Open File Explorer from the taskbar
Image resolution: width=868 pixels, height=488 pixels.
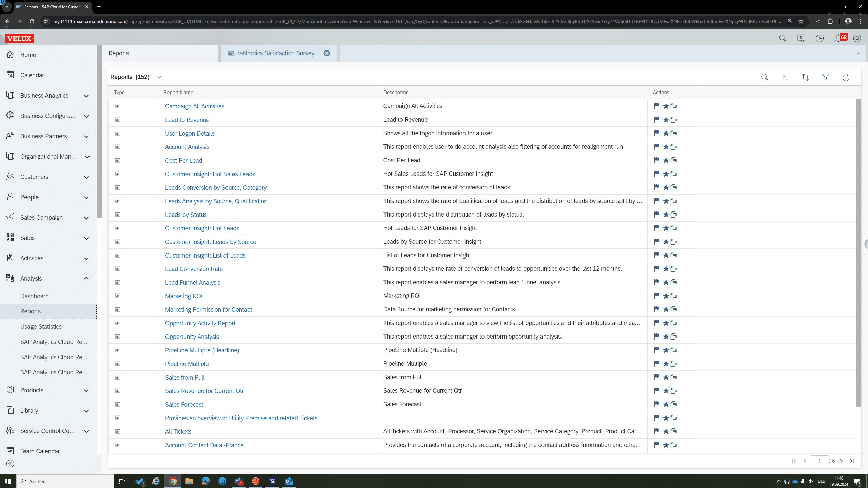[x=189, y=481]
